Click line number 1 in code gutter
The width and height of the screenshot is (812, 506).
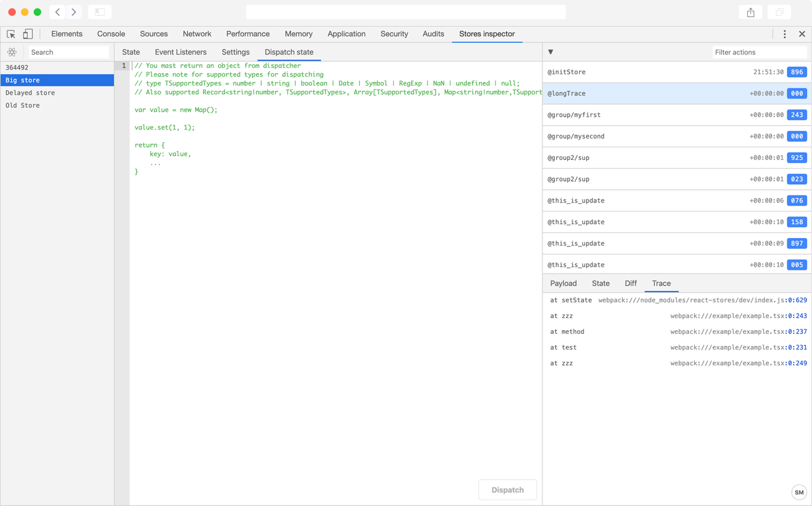(x=124, y=66)
